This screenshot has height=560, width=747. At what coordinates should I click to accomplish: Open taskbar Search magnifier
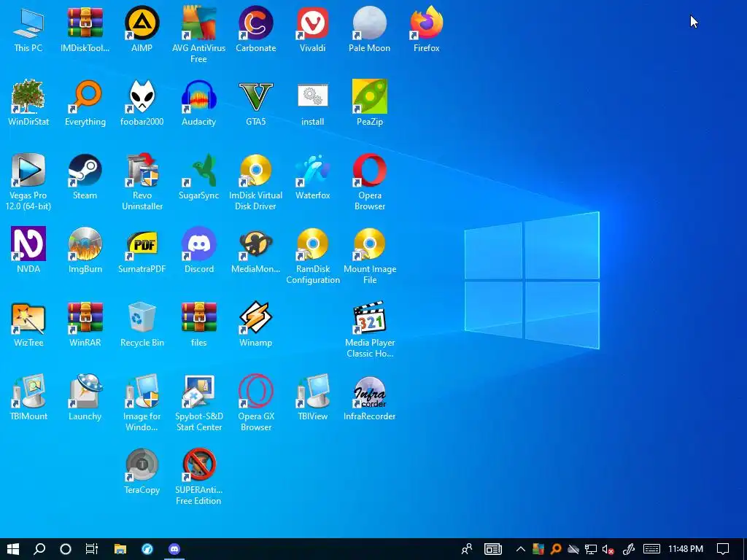tap(39, 549)
